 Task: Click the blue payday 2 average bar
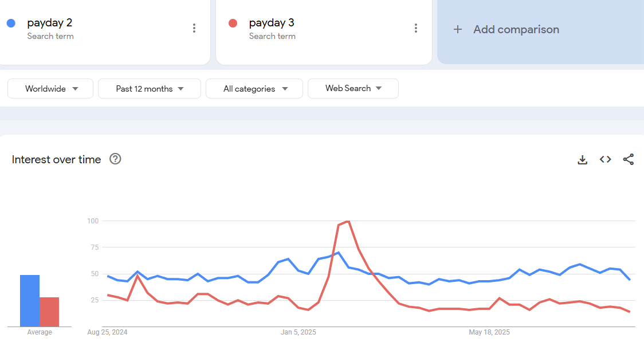tap(30, 301)
